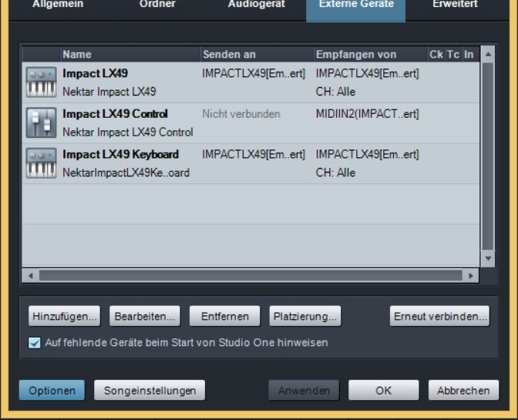Click the Bearbeiten... button
The image size is (518, 420).
point(145,316)
